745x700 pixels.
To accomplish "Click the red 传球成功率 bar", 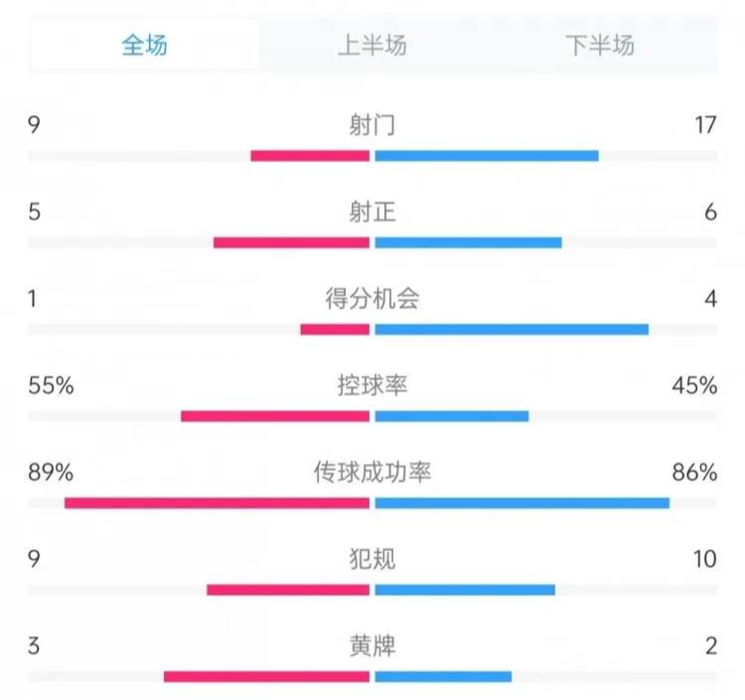I will click(217, 503).
